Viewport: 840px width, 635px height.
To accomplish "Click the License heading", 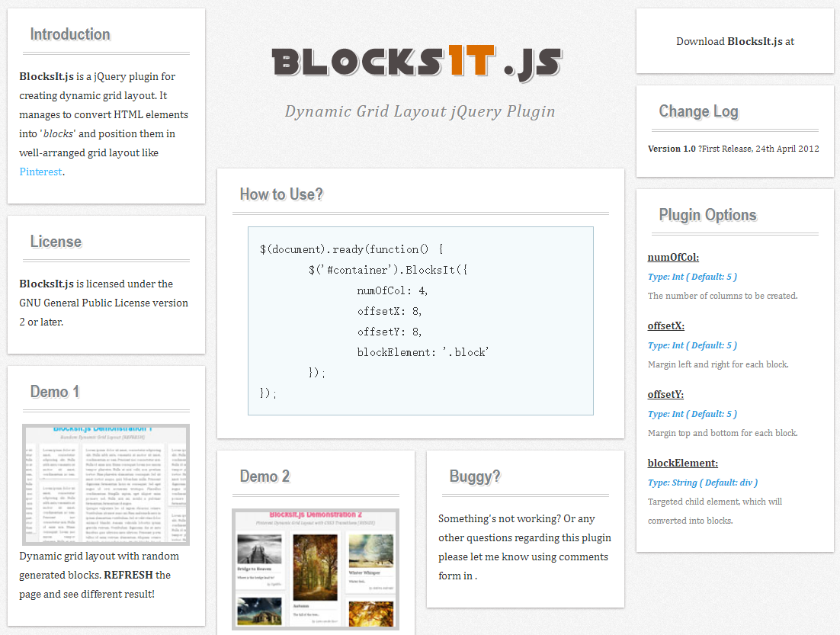I will (56, 242).
